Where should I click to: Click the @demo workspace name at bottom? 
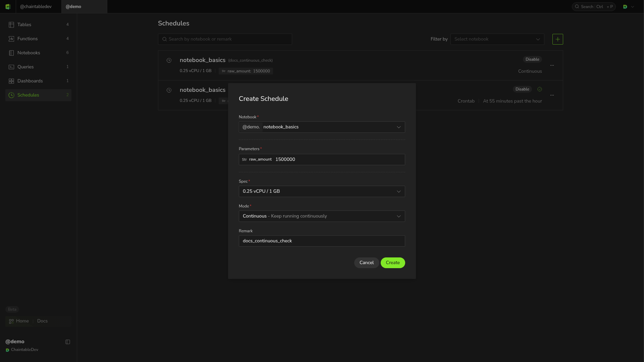point(15,342)
